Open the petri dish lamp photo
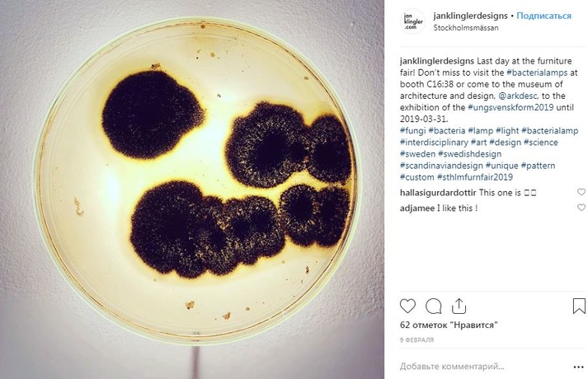This screenshot has height=379, width=588. coord(192,189)
